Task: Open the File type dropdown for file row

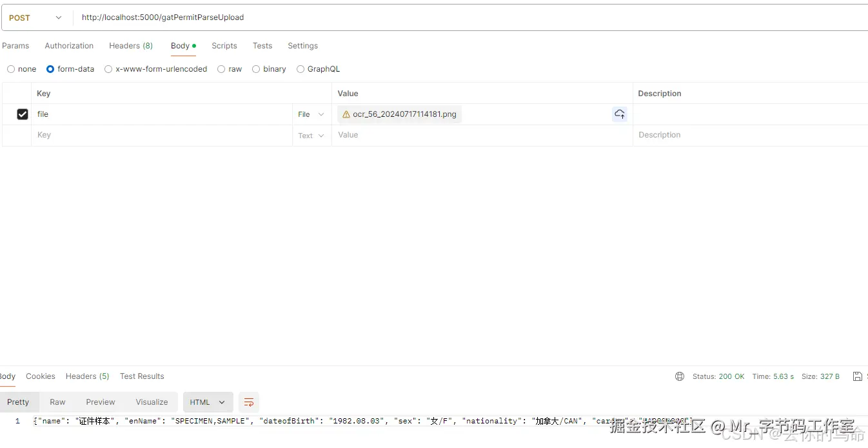Action: point(311,114)
